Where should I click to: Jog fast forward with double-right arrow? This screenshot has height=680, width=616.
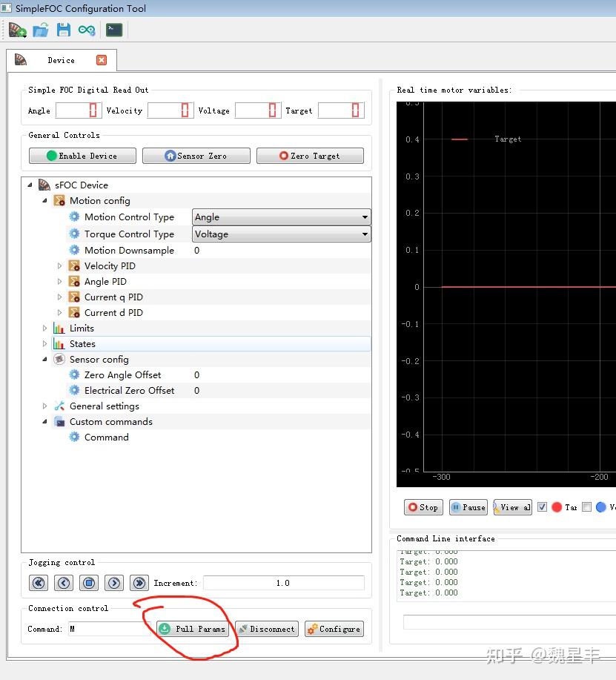pyautogui.click(x=139, y=583)
